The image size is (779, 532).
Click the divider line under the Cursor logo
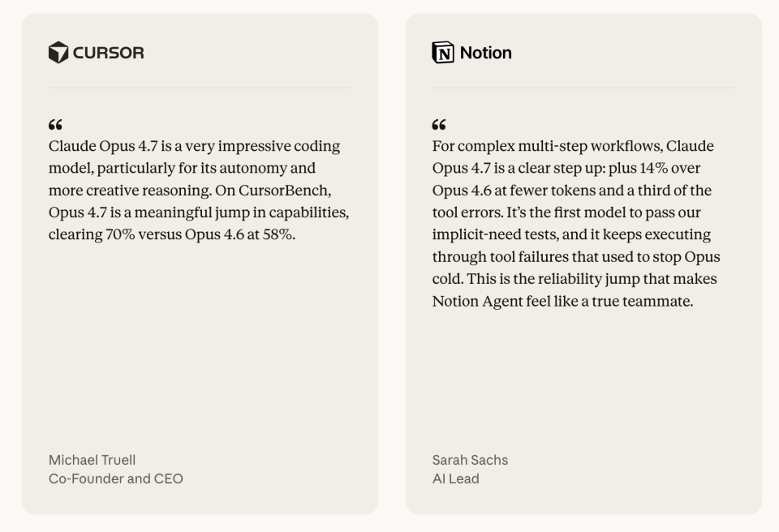click(x=200, y=88)
